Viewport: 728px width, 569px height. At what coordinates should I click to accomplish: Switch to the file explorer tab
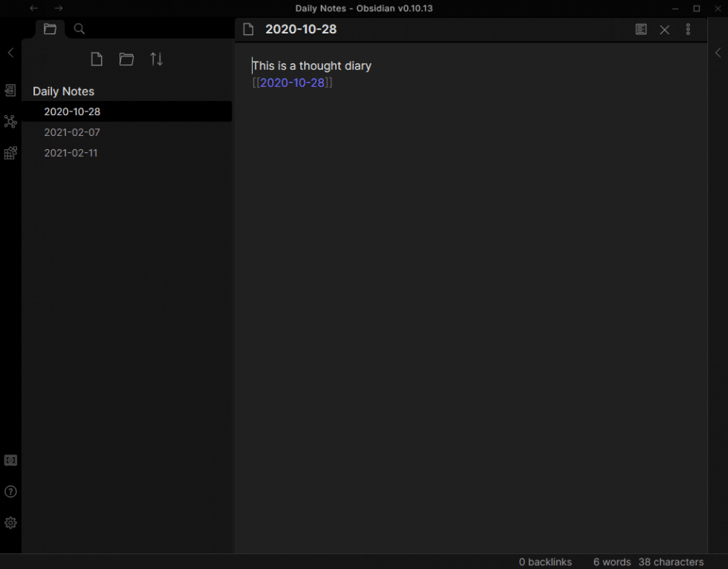click(x=50, y=29)
